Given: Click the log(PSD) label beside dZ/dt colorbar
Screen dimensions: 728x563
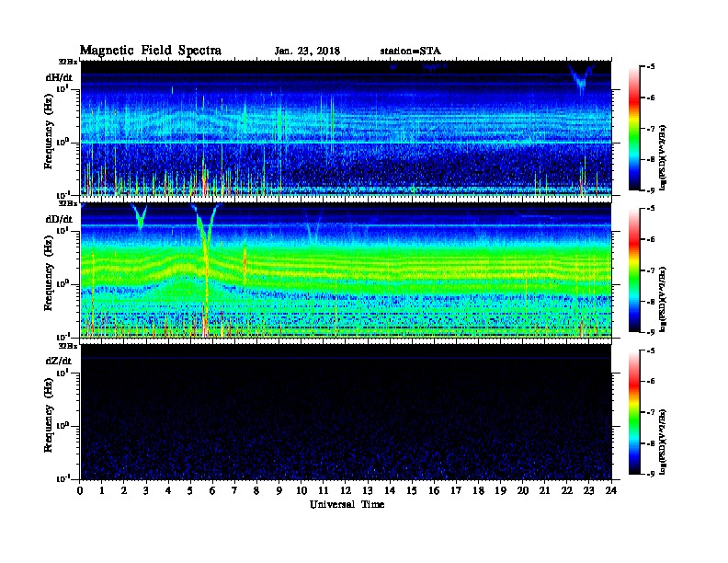Looking at the screenshot, I should tap(664, 442).
